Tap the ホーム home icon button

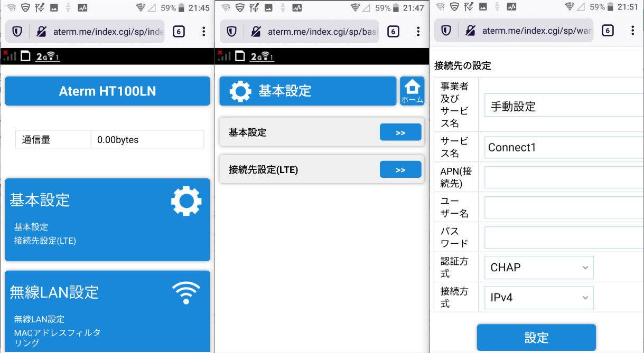pos(412,91)
